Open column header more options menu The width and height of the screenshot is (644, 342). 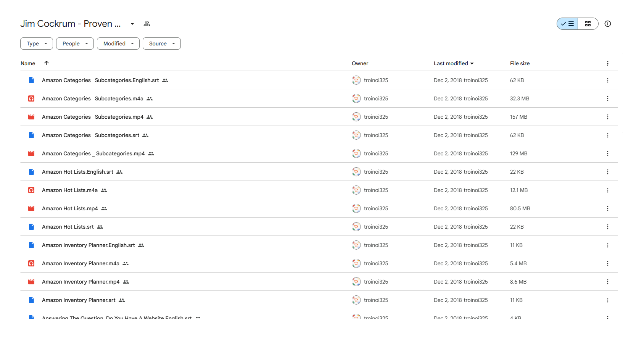click(x=608, y=63)
